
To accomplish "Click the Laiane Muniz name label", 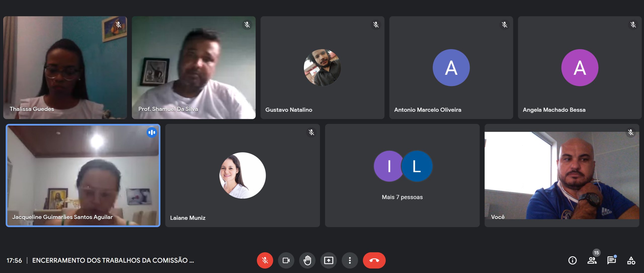I will (188, 218).
